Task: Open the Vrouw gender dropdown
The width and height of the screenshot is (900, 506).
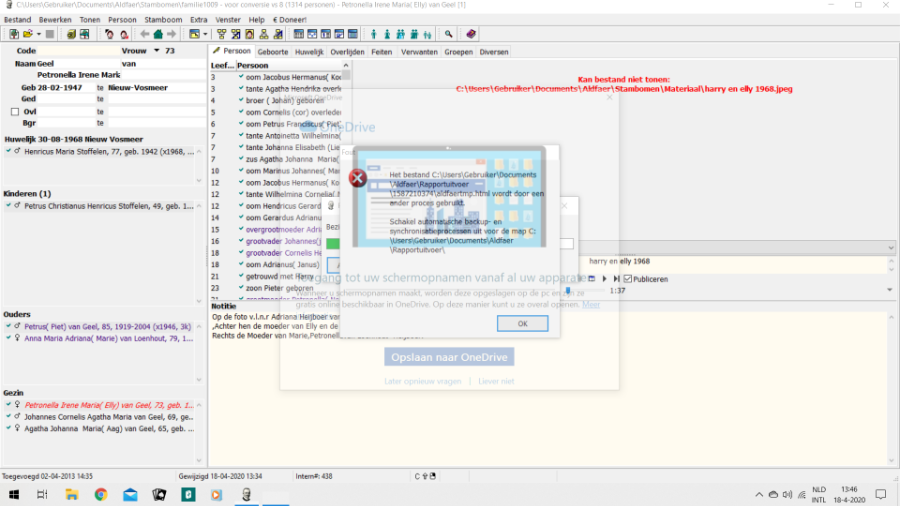Action: pos(156,51)
